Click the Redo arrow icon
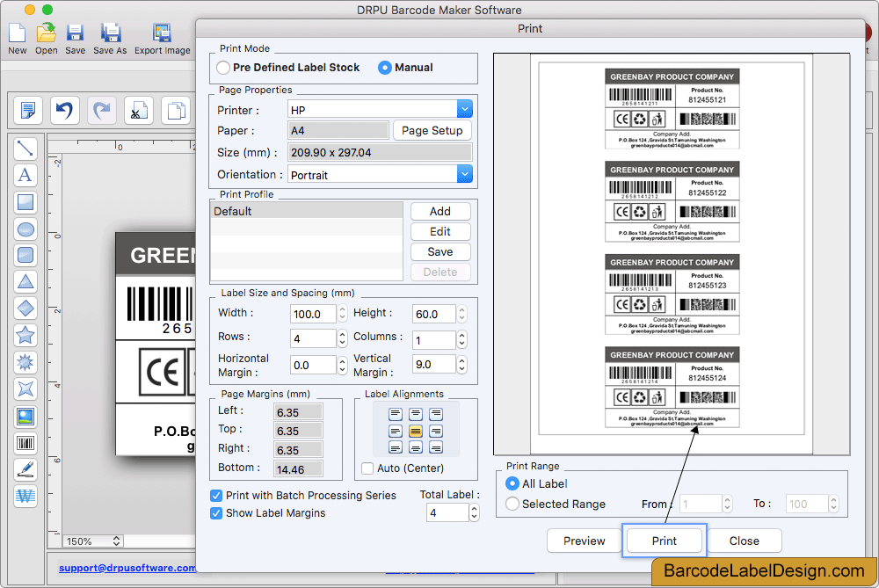Image resolution: width=879 pixels, height=588 pixels. [101, 110]
